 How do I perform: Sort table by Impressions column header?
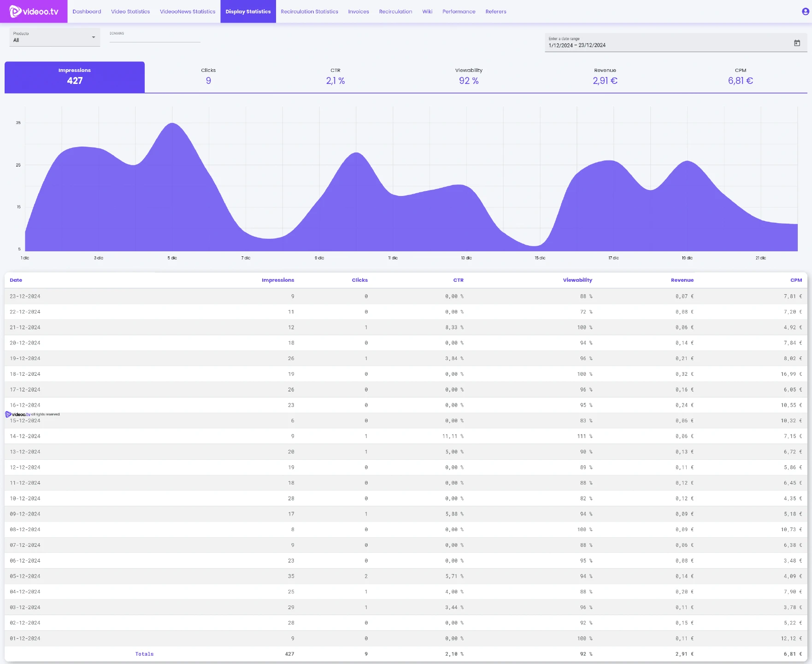point(277,280)
